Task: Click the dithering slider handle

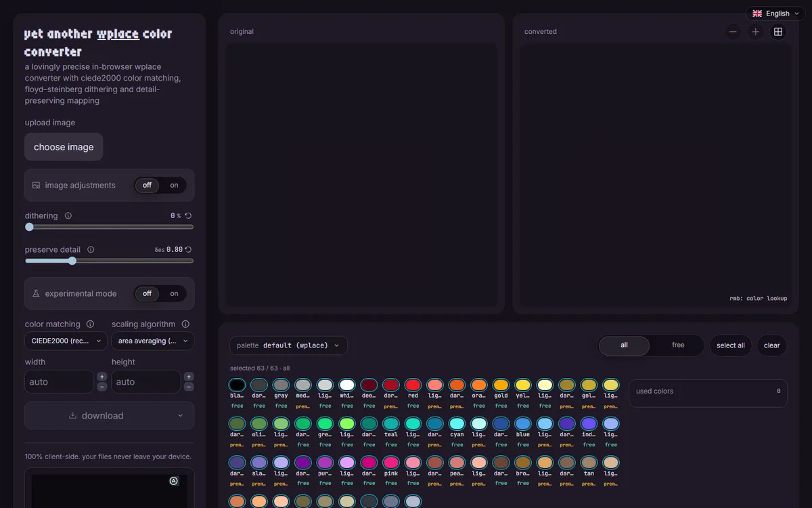Action: 29,227
